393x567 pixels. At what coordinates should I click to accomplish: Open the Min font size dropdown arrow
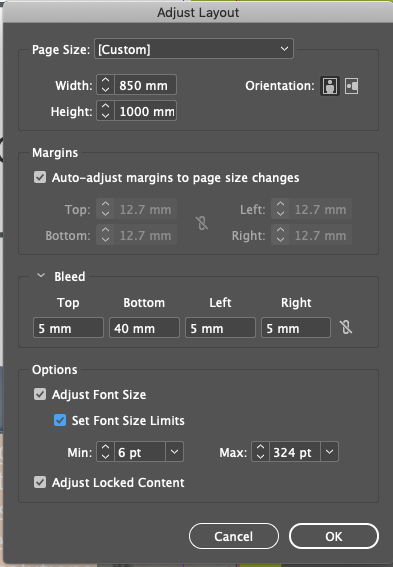(174, 452)
